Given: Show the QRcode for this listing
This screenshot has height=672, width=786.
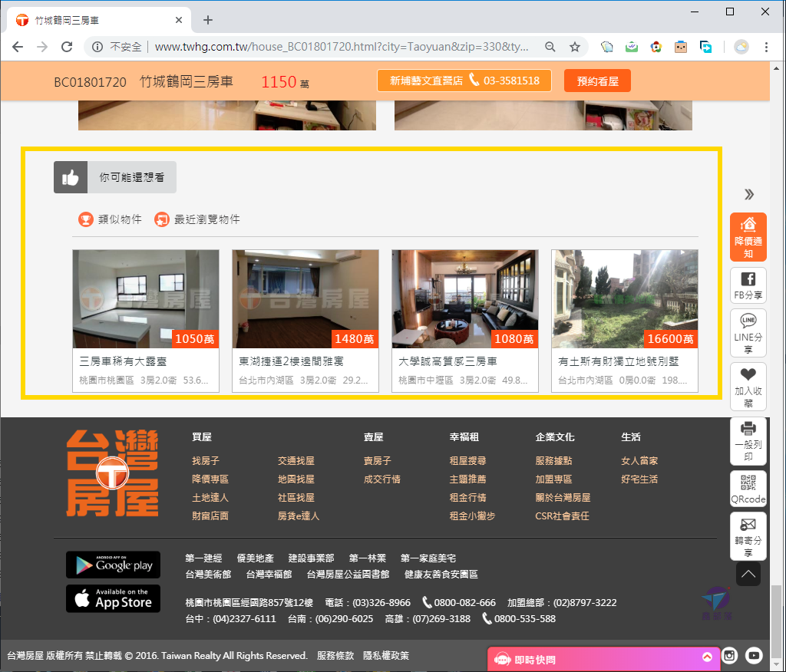Looking at the screenshot, I should (x=748, y=489).
